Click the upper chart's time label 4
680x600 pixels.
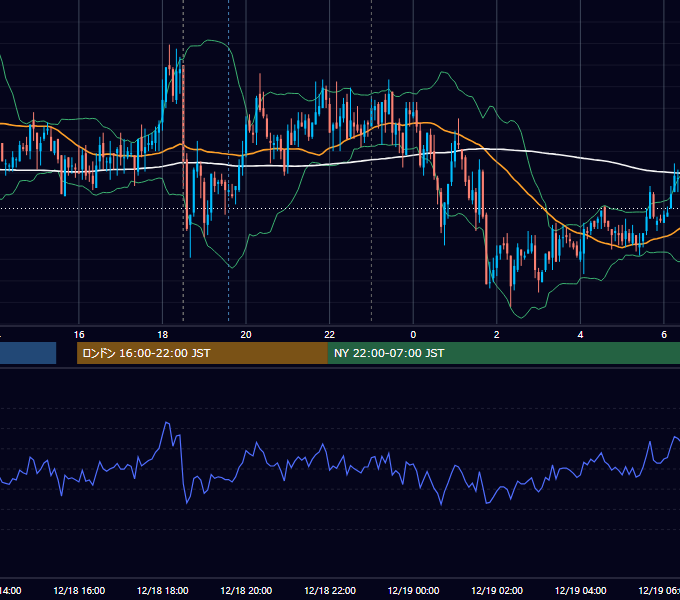click(580, 335)
